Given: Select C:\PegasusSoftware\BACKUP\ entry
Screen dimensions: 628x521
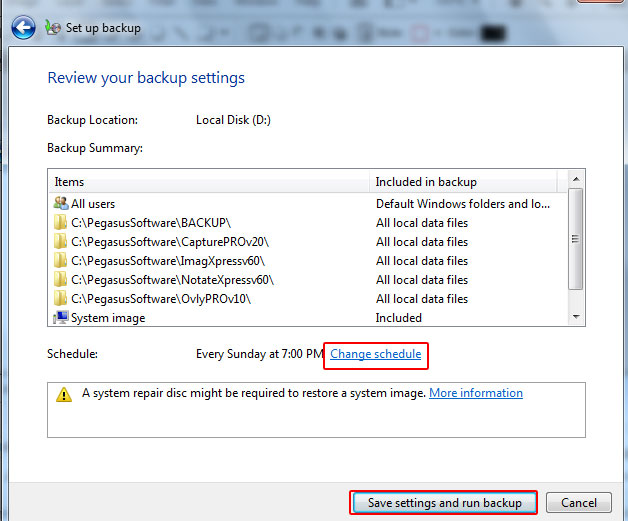Looking at the screenshot, I should click(151, 223).
